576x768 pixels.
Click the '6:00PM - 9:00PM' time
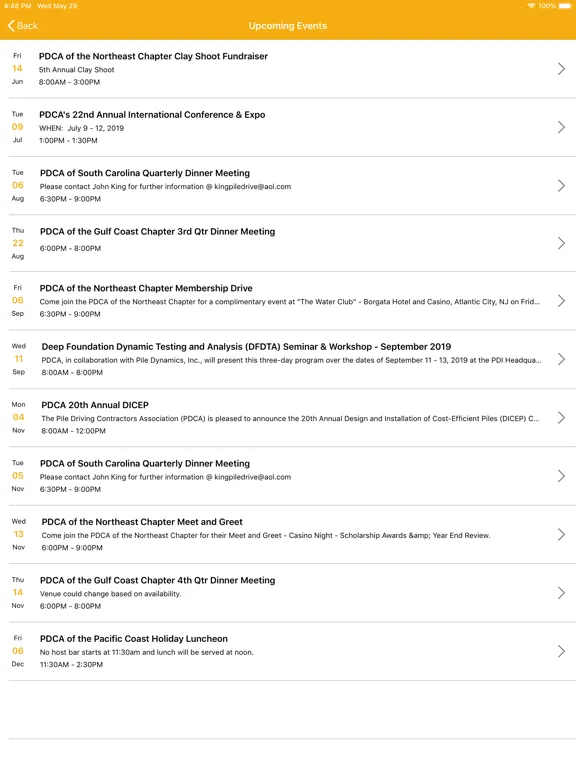[72, 548]
